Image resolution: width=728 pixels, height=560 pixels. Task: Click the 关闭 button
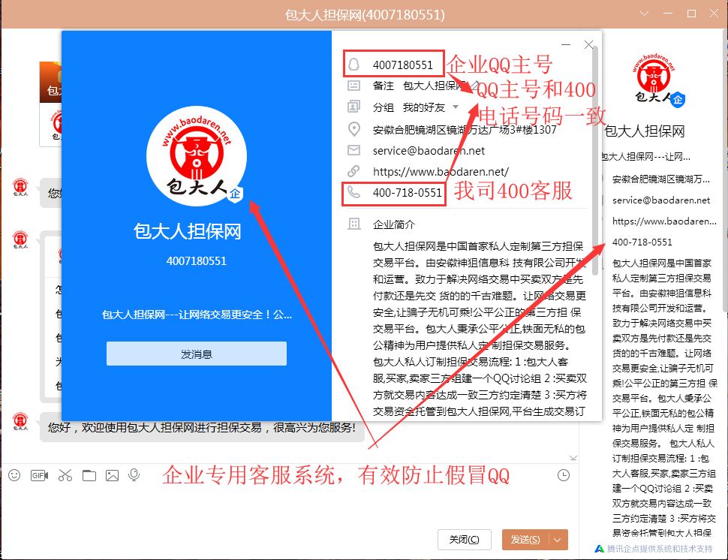click(x=464, y=540)
